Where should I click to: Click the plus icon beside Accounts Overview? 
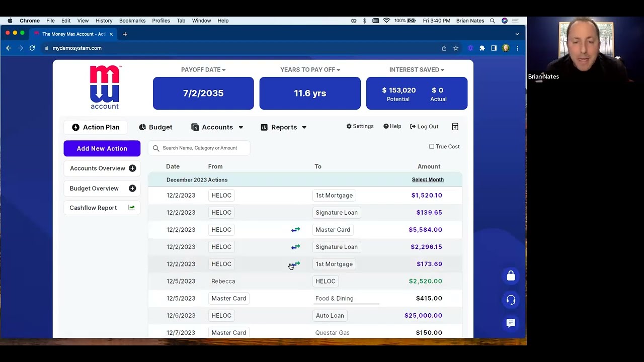pyautogui.click(x=132, y=168)
